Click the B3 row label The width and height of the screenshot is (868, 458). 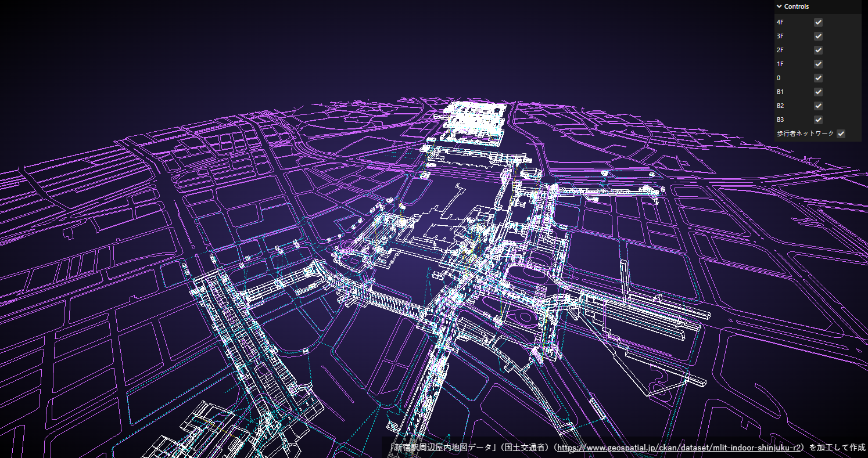[780, 120]
